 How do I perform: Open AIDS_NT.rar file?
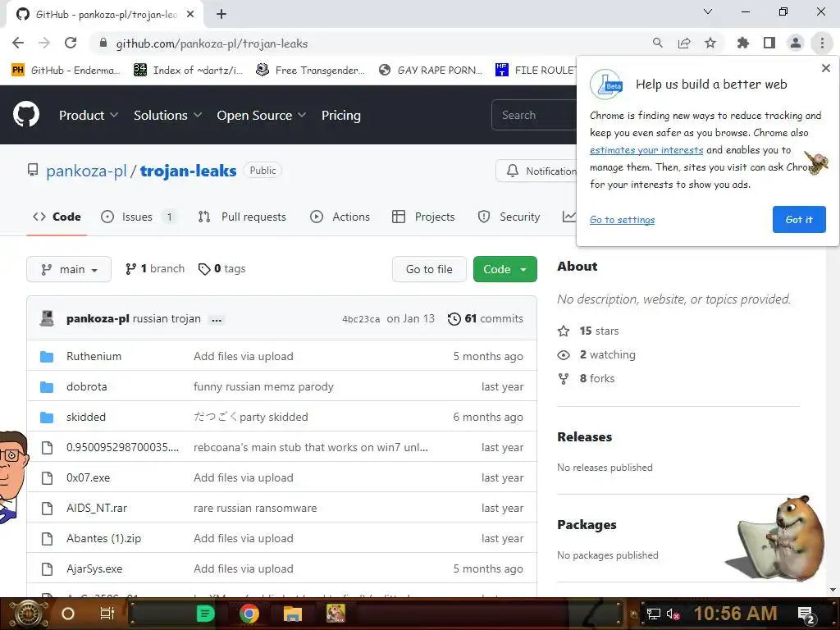tap(97, 508)
